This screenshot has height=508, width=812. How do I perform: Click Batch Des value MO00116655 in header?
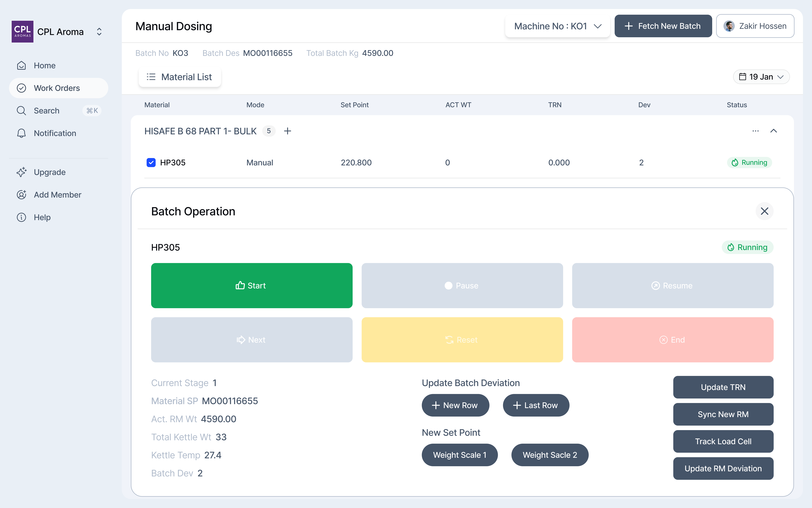(x=267, y=53)
